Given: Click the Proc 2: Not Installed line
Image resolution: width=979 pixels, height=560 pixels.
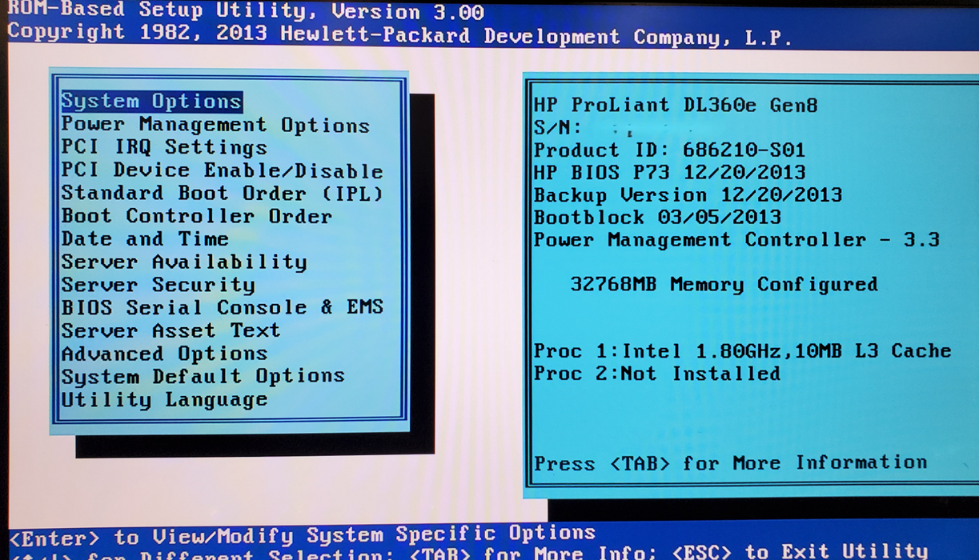Looking at the screenshot, I should [656, 373].
